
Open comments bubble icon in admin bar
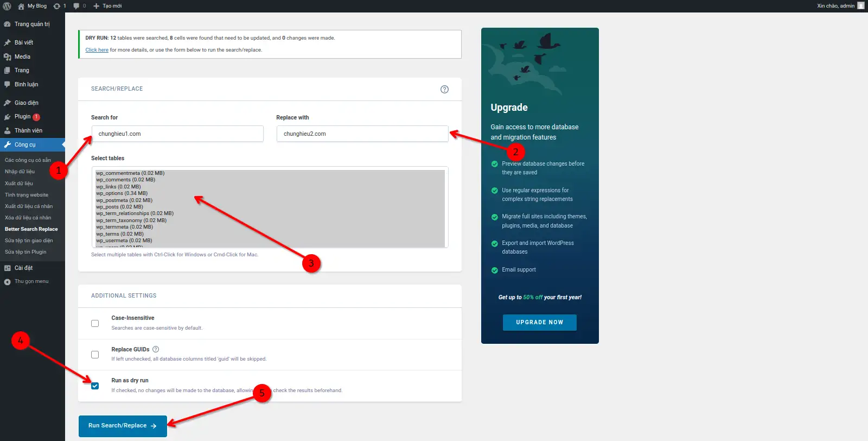coord(76,6)
